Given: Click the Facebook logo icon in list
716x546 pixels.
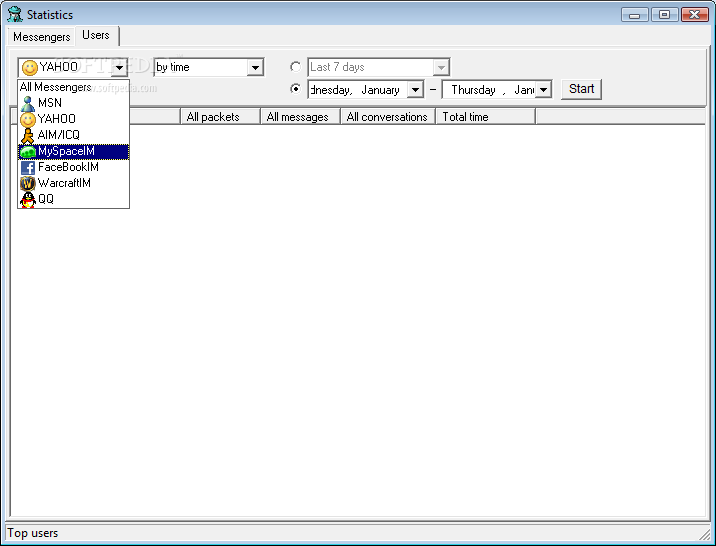Looking at the screenshot, I should point(27,168).
